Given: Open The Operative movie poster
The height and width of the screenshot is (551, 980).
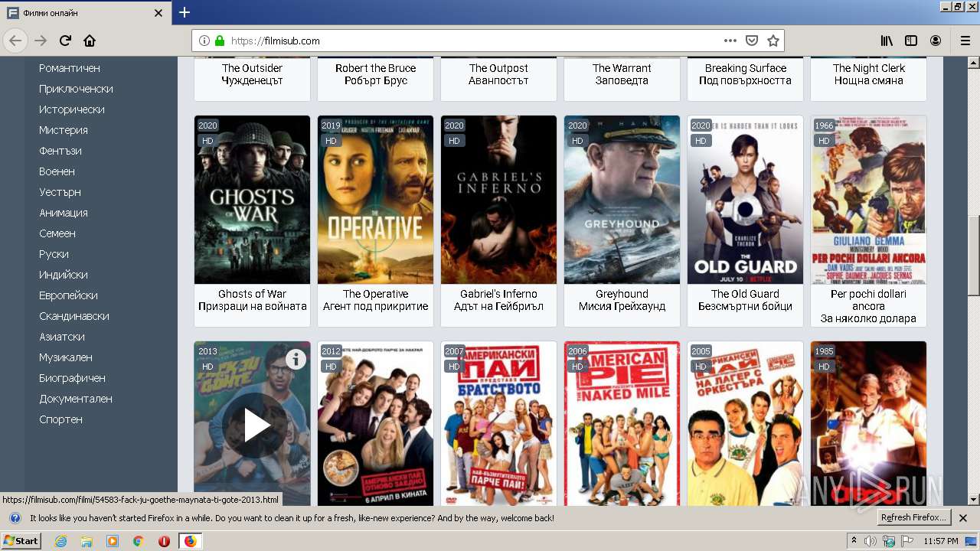Looking at the screenshot, I should 375,200.
